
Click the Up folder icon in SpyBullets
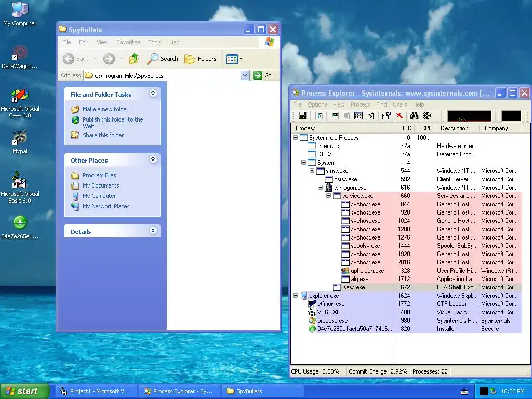coord(134,59)
